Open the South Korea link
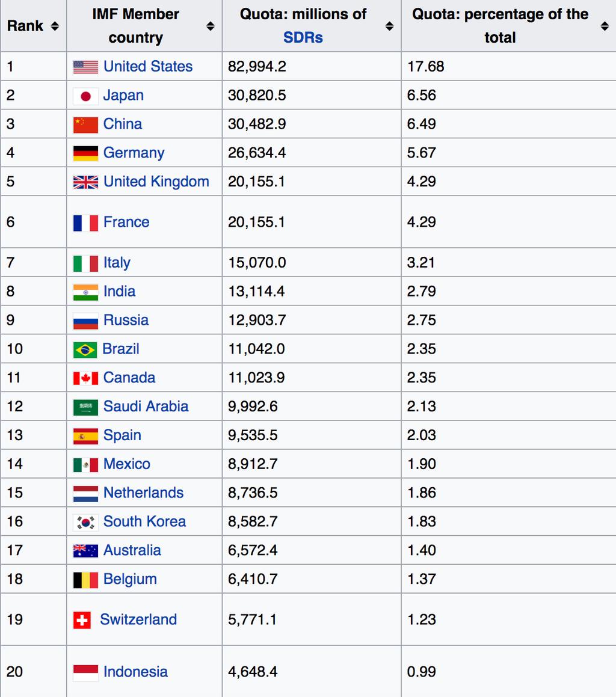This screenshot has width=616, height=697. [x=144, y=521]
